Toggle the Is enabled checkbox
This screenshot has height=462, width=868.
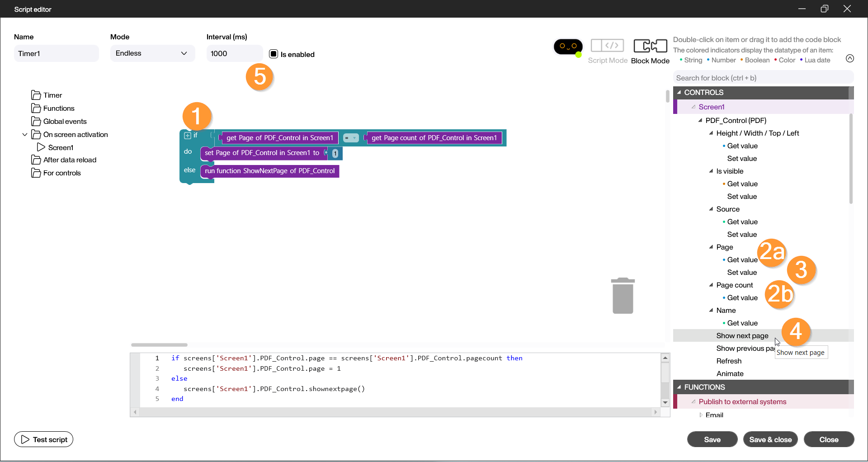click(x=274, y=54)
